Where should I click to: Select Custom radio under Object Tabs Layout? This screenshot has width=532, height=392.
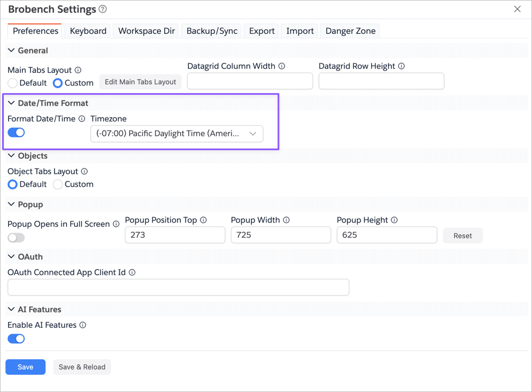(58, 185)
